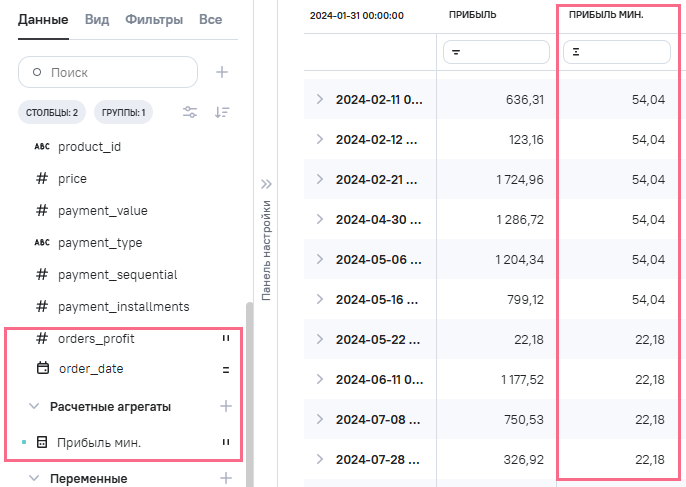Click the filter field under the ПРИБЫЛЬ column
The height and width of the screenshot is (487, 686).
click(x=496, y=52)
